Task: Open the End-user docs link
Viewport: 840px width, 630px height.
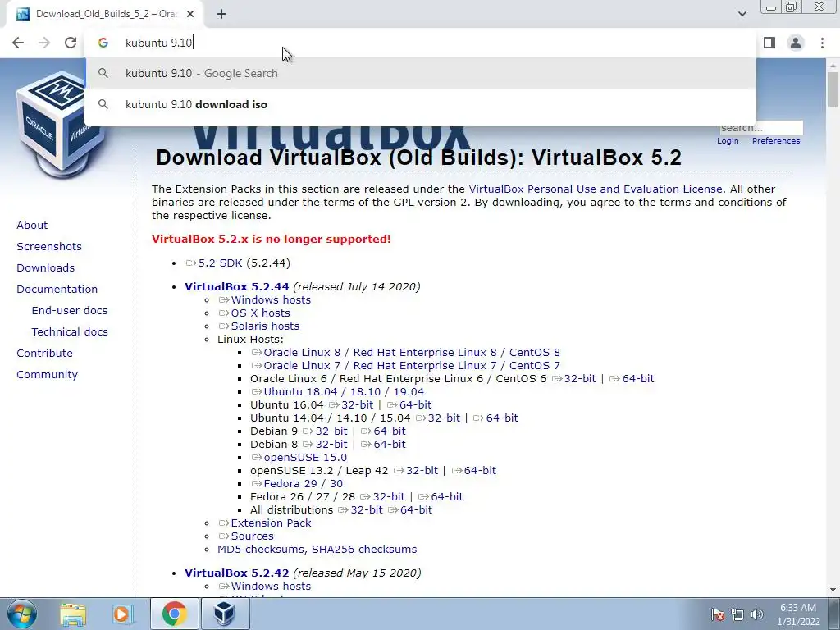Action: (x=69, y=311)
